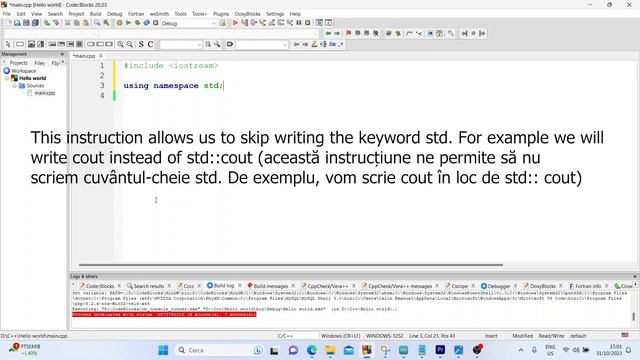640x360 pixels.
Task: Click the Build gear icon
Action: pos(120,23)
